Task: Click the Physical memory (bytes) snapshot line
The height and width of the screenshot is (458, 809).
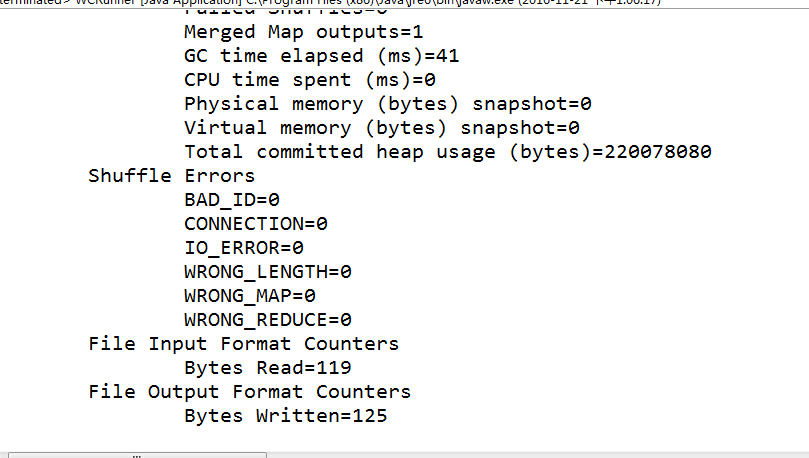Action: (x=388, y=104)
